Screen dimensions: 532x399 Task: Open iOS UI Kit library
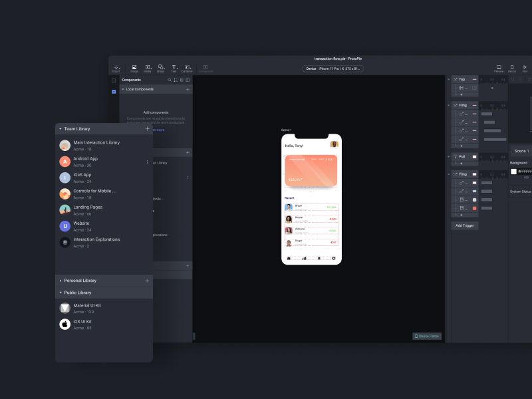(x=104, y=325)
